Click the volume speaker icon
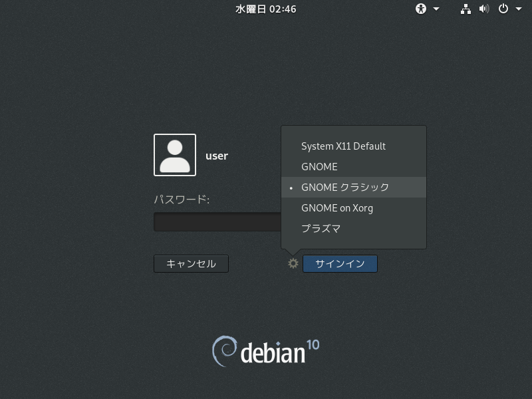532x399 pixels. (x=484, y=9)
